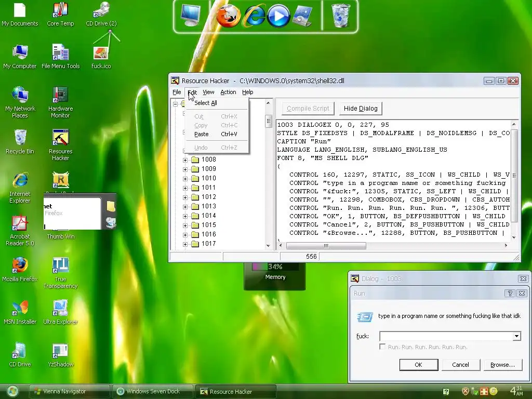Click the help icon in the system tray
This screenshot has height=399, width=532.
point(446,392)
